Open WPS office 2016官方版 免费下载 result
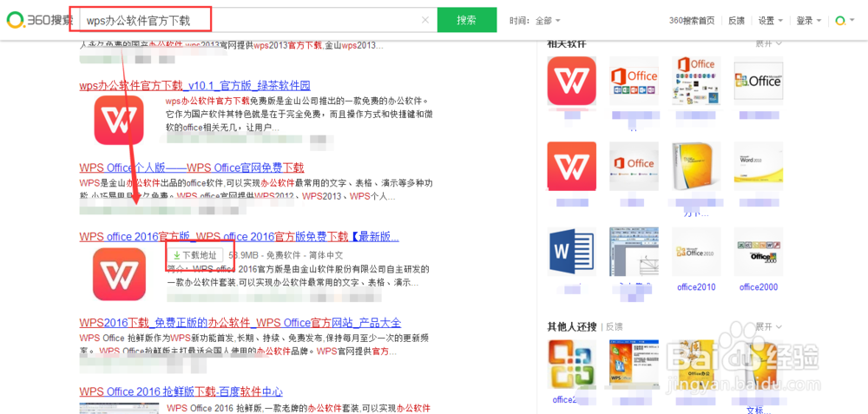 240,237
